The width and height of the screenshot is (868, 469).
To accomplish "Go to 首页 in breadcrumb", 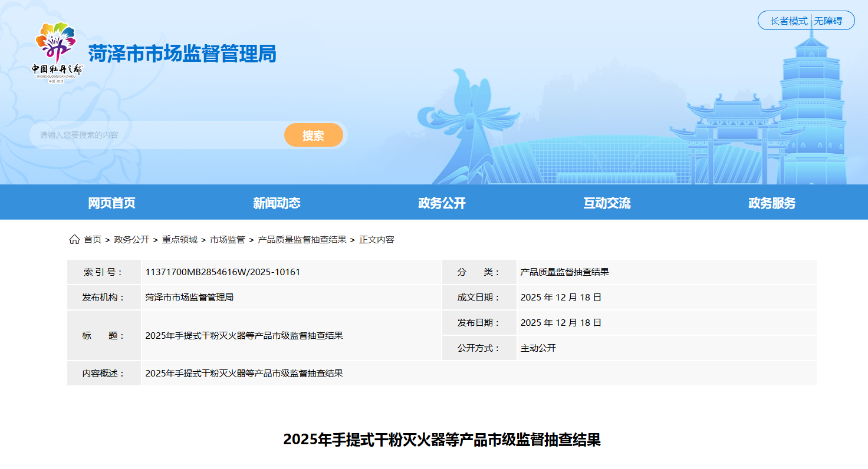I will [x=93, y=240].
